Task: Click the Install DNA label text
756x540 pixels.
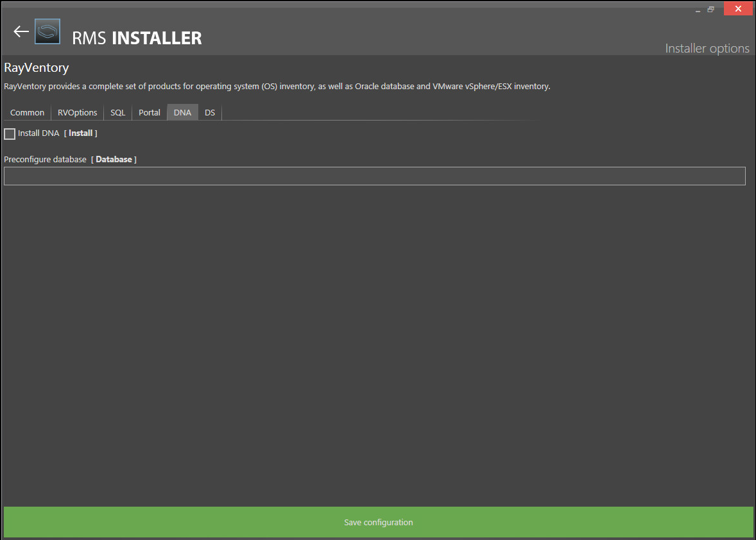Action: (x=39, y=133)
